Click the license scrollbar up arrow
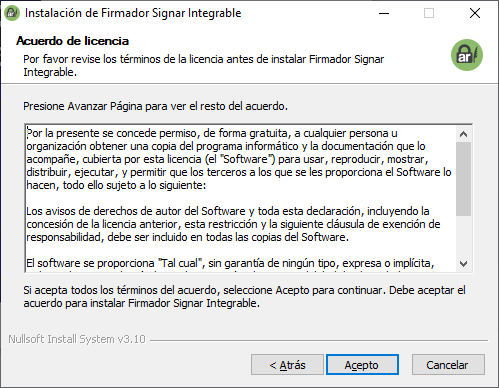 [463, 134]
